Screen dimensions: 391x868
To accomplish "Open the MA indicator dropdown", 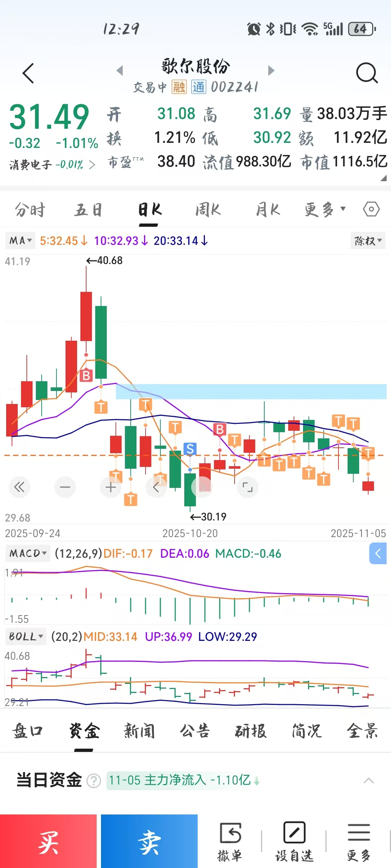I will (x=21, y=241).
